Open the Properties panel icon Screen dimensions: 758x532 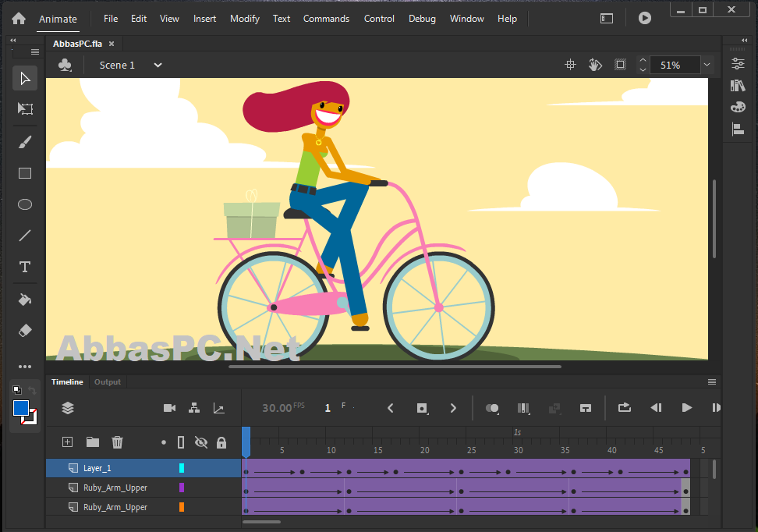pos(738,63)
